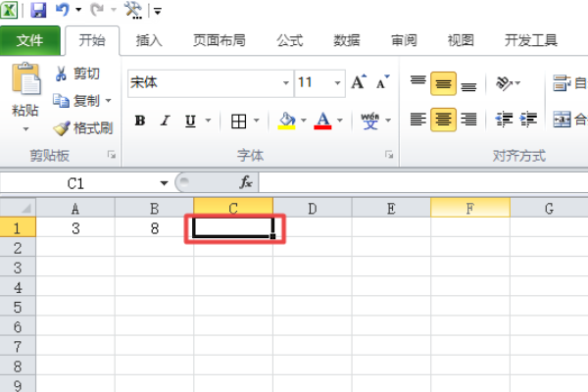588x392 pixels.
Task: Click the Save icon in quick access toolbar
Action: 38,10
